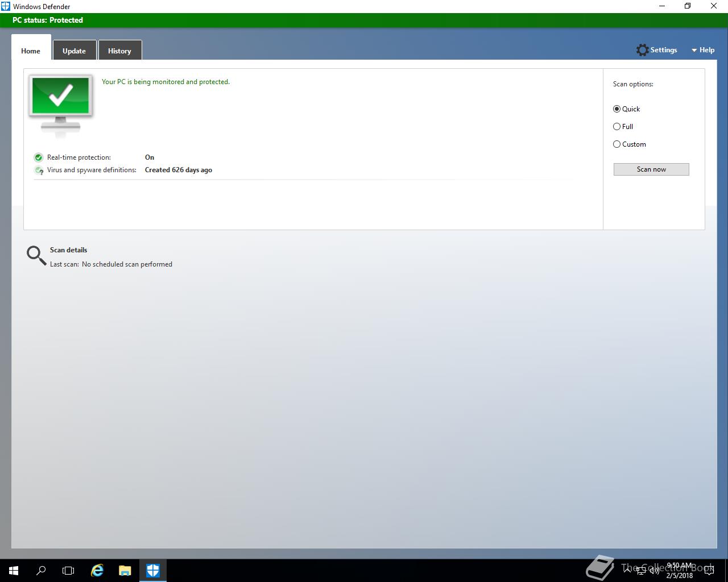The image size is (728, 582).
Task: Open Task View from the taskbar
Action: click(x=68, y=571)
